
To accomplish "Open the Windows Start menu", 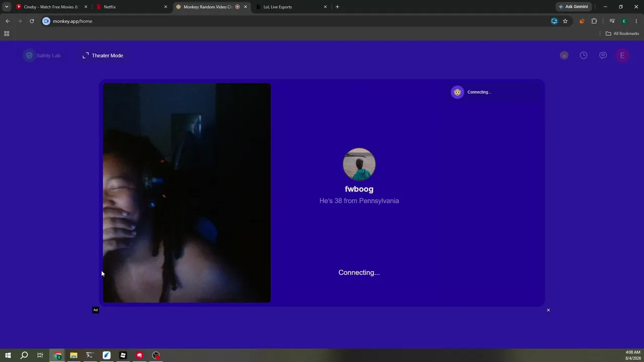I will point(8,355).
